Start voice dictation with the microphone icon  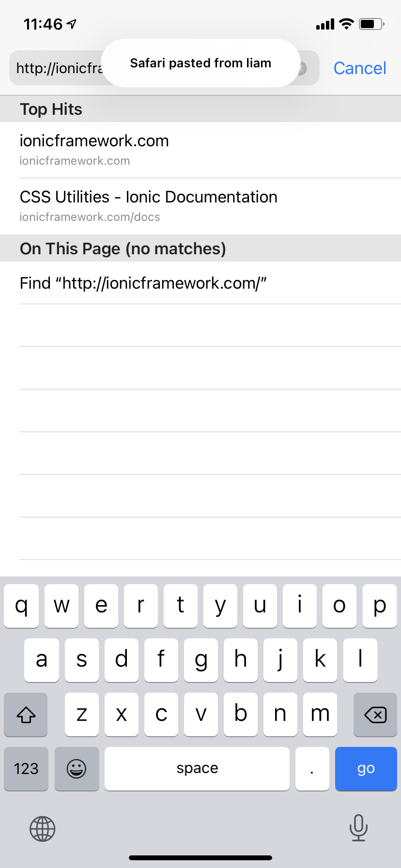coord(358,828)
